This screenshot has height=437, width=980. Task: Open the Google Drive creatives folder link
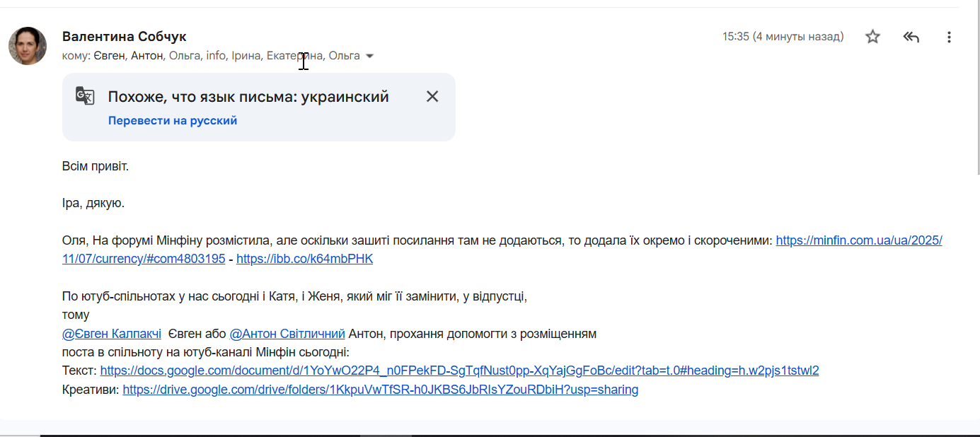click(380, 389)
